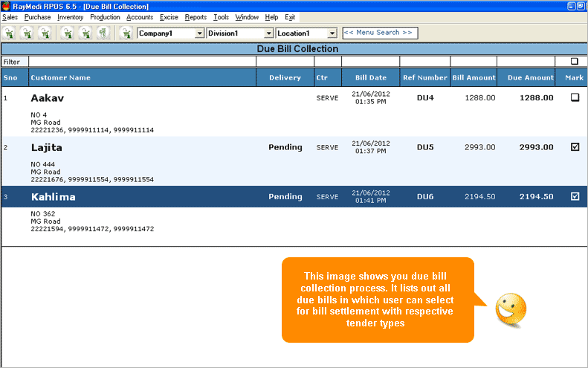Click the third icon in the toolbar

45,33
